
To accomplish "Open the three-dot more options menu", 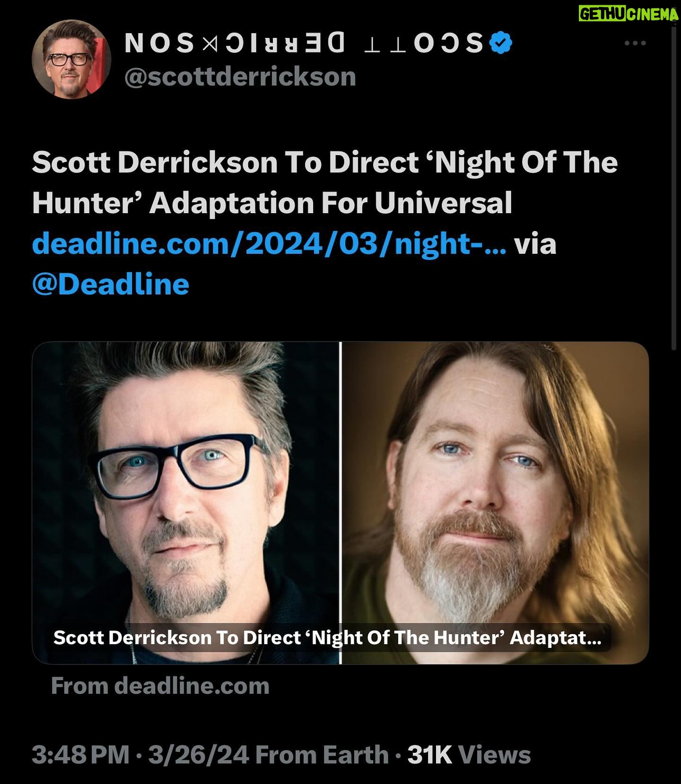I will pyautogui.click(x=635, y=43).
